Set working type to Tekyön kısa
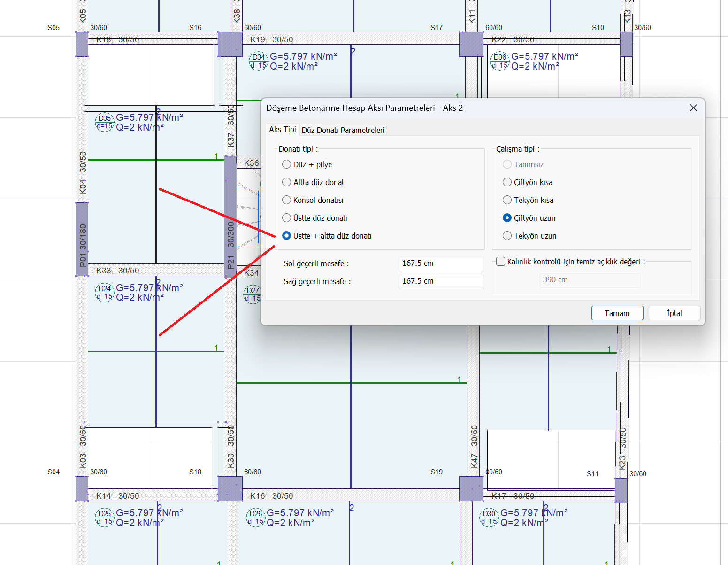728x565 pixels. (x=507, y=200)
